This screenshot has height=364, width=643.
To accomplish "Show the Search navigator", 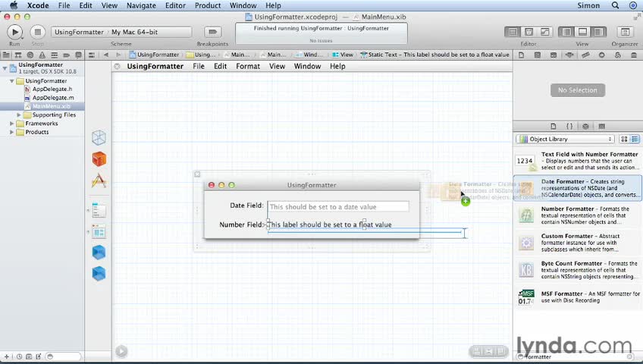I will [x=30, y=55].
